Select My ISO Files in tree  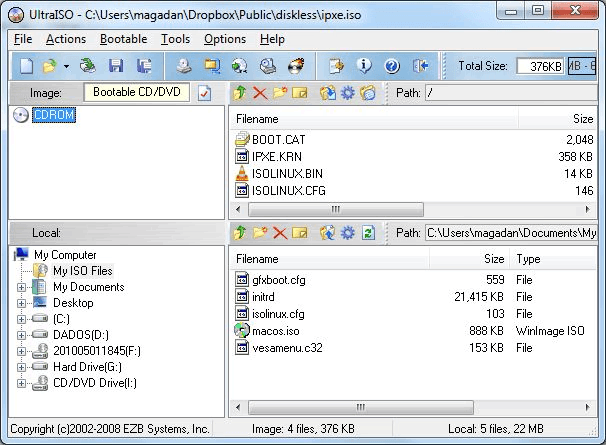tap(83, 271)
